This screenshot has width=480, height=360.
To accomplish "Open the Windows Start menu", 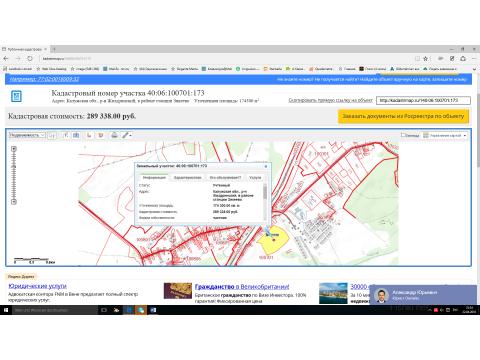I will click(6, 310).
